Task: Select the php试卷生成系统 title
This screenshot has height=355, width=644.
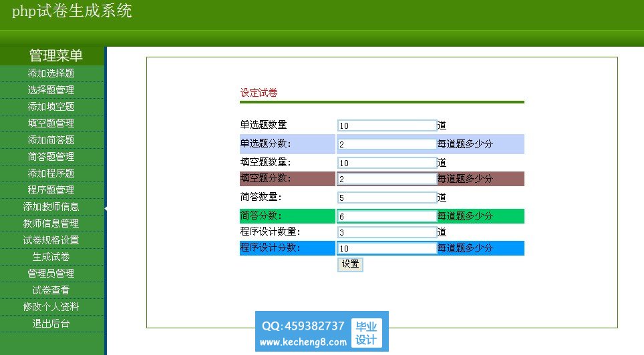Action: tap(72, 11)
